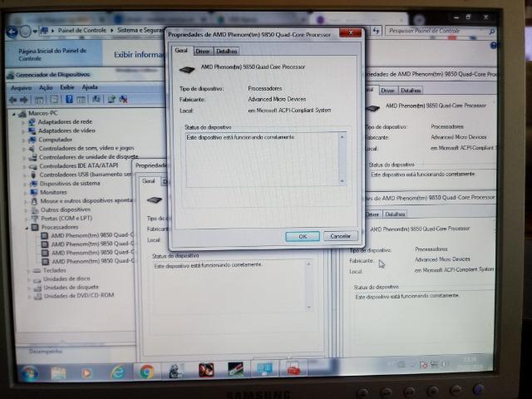Viewport: 532px width, 399px height.
Task: Click scroll-up arrow in front dialog status box
Action: click(342, 136)
